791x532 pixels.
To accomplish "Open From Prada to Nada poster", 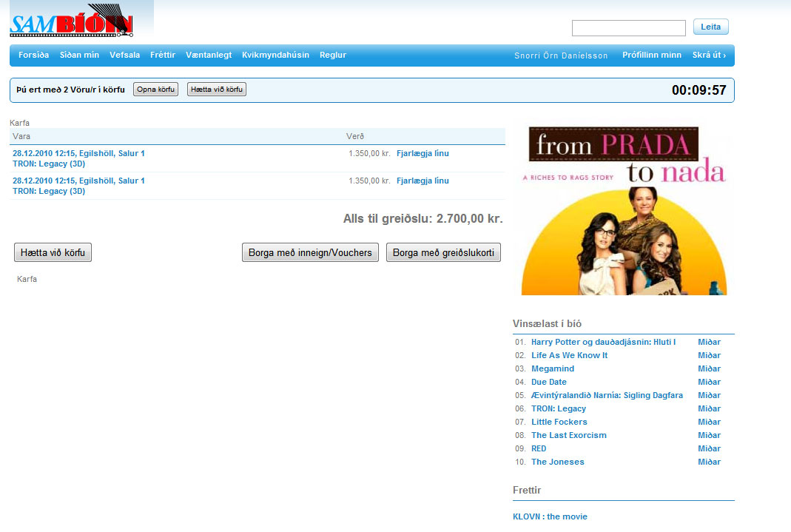I will point(624,211).
